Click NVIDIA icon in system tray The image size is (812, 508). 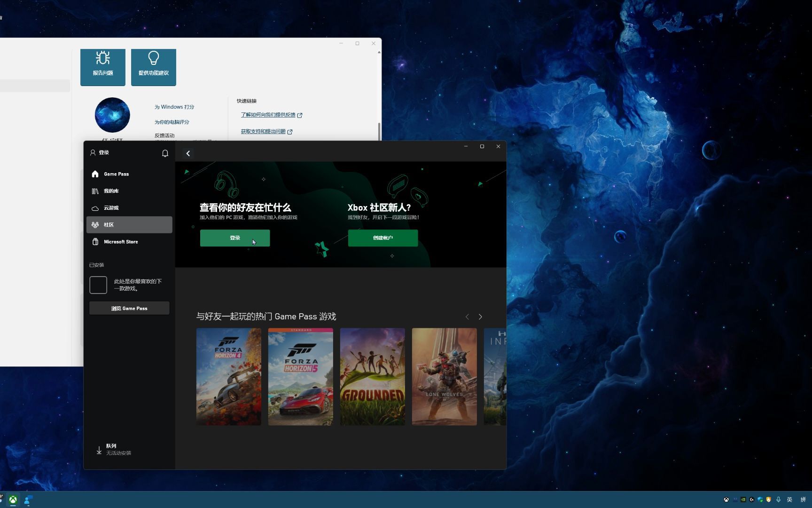(743, 500)
